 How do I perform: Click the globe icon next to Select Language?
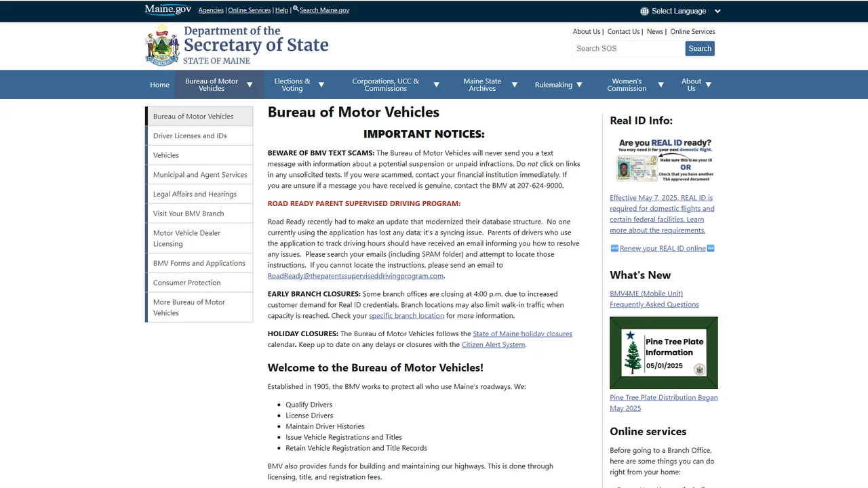coord(644,11)
